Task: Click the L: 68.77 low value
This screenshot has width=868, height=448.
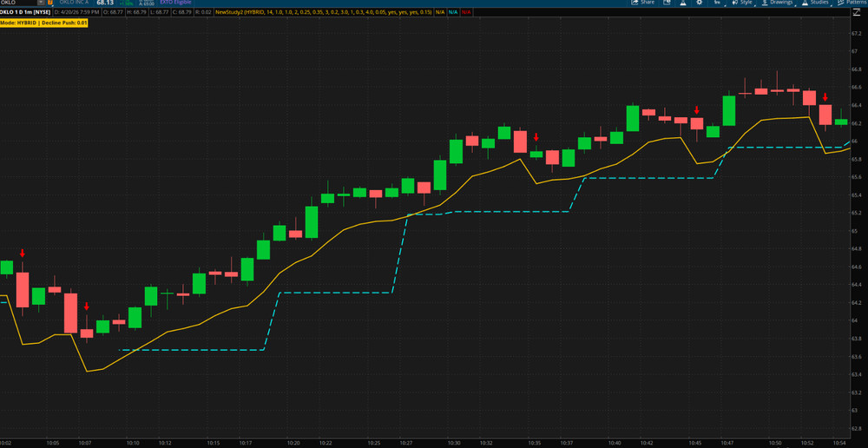Action: [160, 12]
